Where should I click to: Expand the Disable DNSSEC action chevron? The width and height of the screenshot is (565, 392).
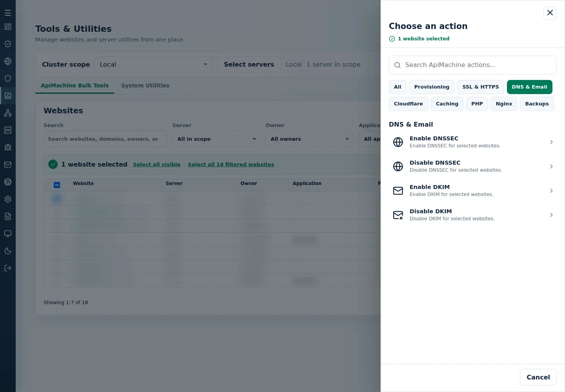tap(551, 166)
